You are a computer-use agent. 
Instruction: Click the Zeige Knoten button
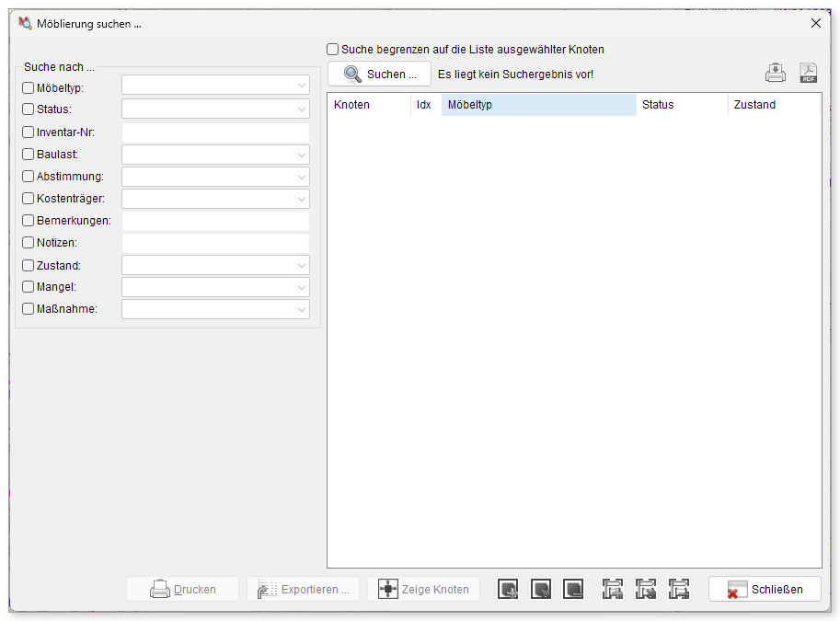(424, 590)
